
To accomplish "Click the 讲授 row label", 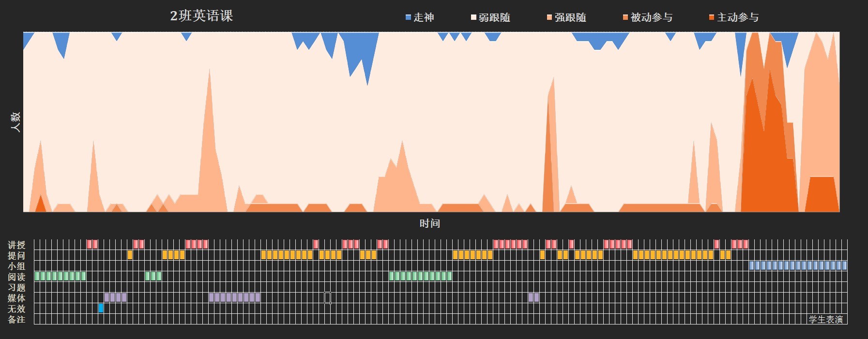I will coord(16,245).
